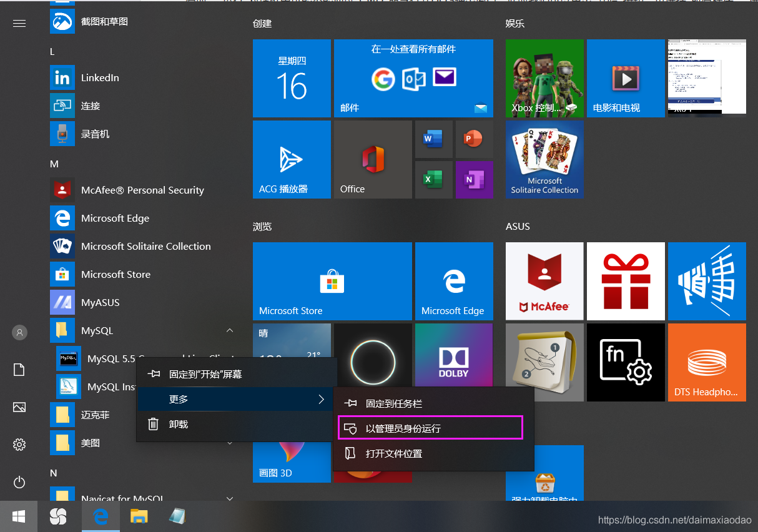Viewport: 758px width, 532px height.
Task: Launch Excel from the small tile
Action: click(x=434, y=180)
